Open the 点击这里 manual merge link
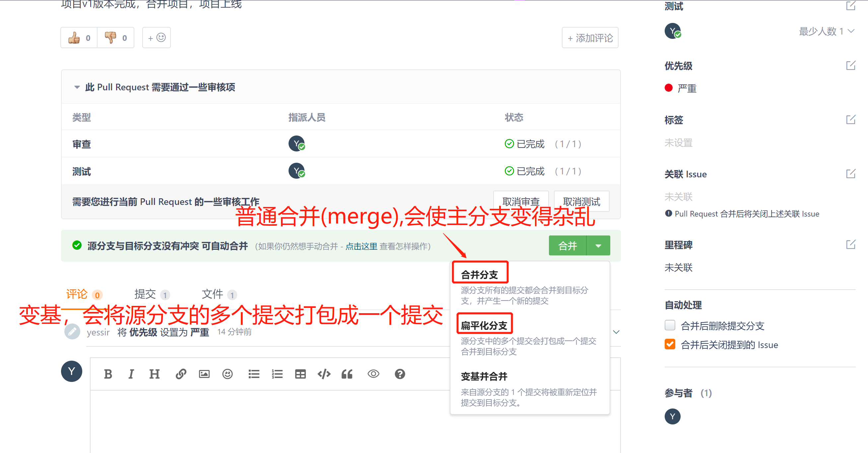The image size is (868, 453). click(x=361, y=246)
